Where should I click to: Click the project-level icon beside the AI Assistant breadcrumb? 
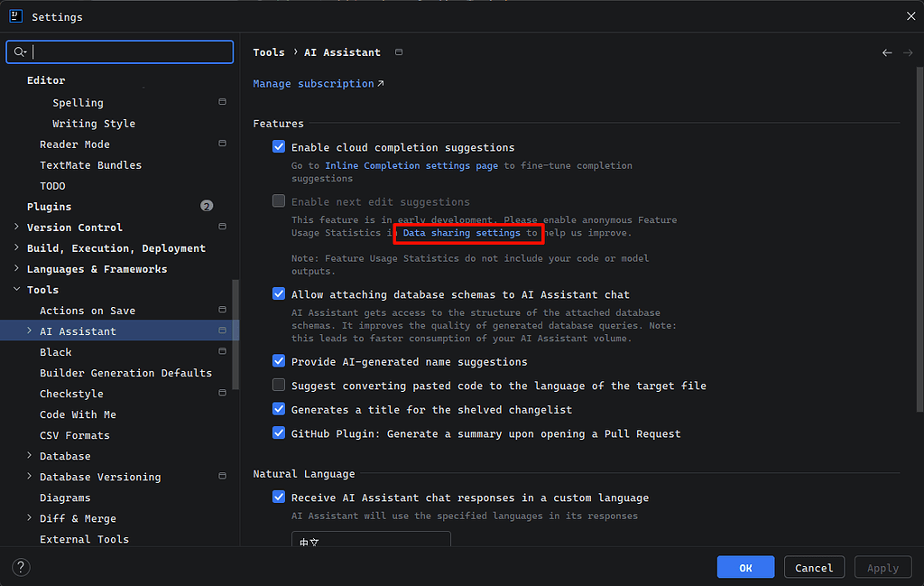coord(399,51)
